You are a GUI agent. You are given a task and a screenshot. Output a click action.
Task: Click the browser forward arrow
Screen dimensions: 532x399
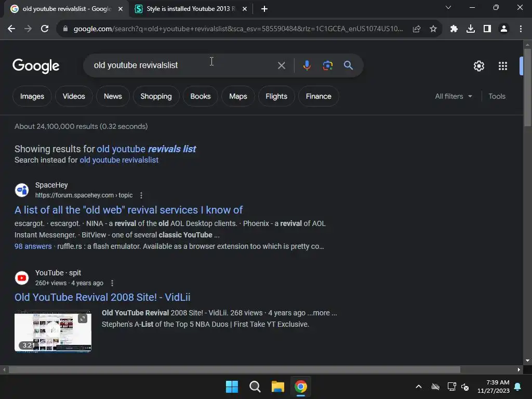[x=28, y=29]
